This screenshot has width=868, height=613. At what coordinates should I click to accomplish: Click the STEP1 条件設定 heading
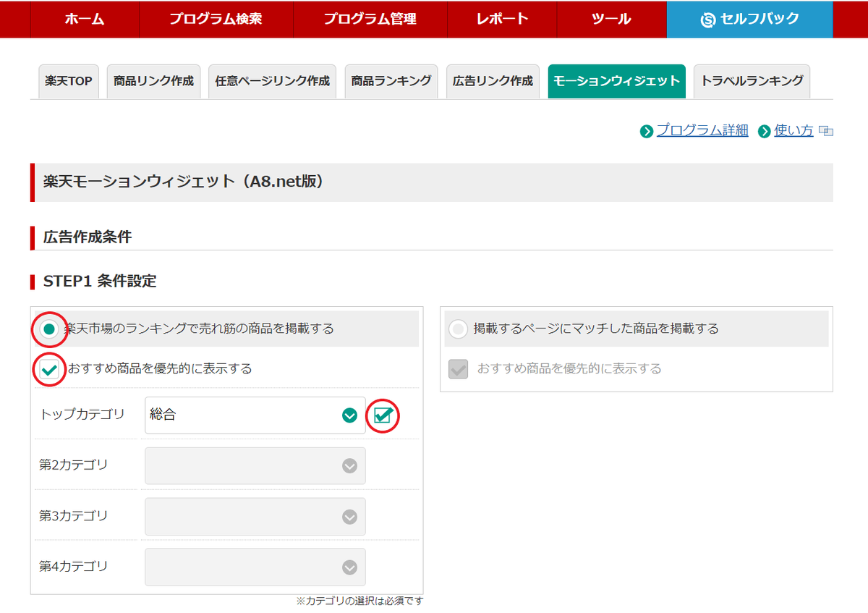click(x=100, y=281)
